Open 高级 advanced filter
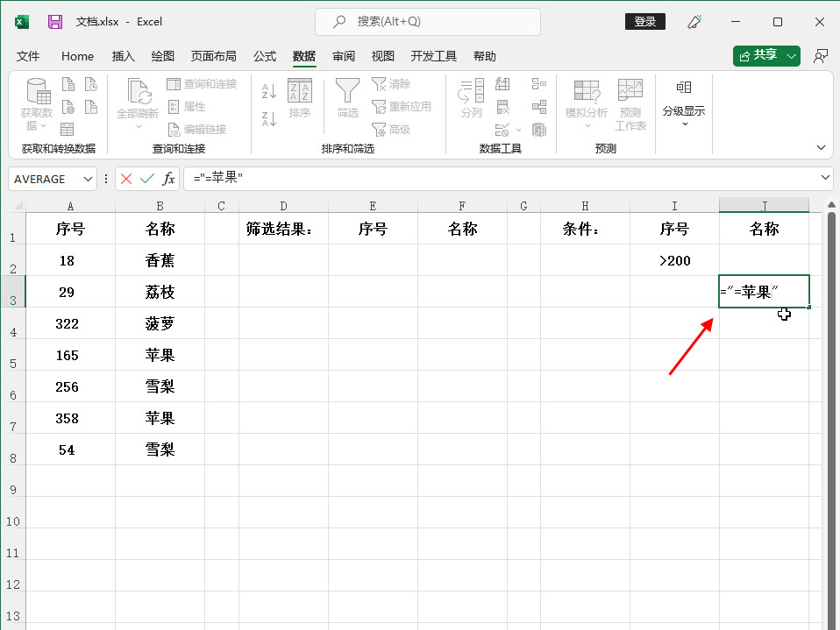 tap(391, 129)
